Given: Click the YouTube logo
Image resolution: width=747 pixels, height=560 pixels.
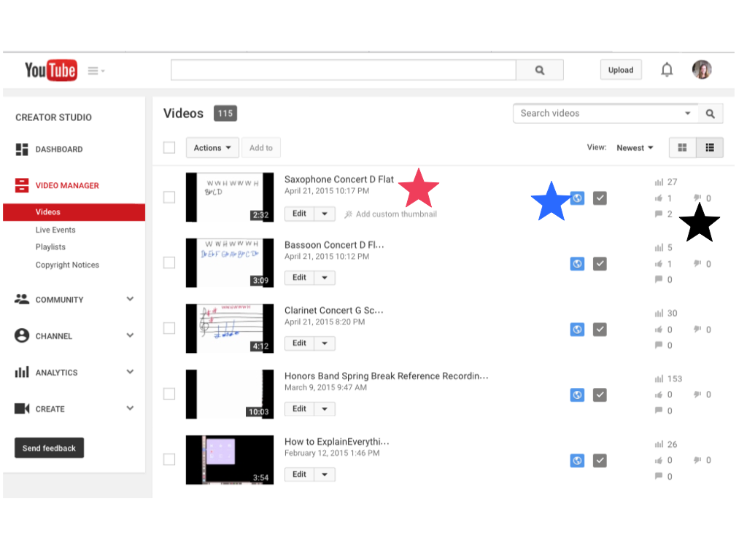Looking at the screenshot, I should coord(51,71).
